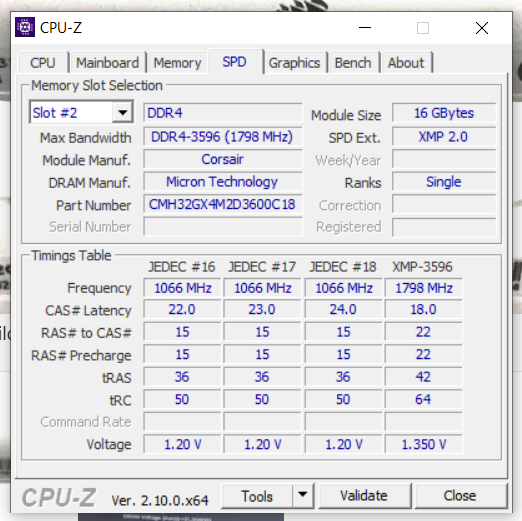Click the XMP RAS# to CAS# value 22
Screen dimensions: 522x521
click(423, 332)
